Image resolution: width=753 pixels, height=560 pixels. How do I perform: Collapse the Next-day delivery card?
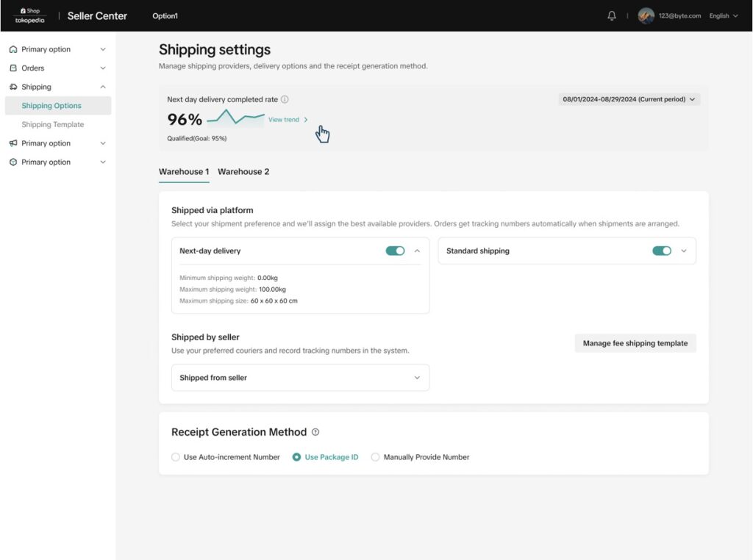tap(418, 251)
